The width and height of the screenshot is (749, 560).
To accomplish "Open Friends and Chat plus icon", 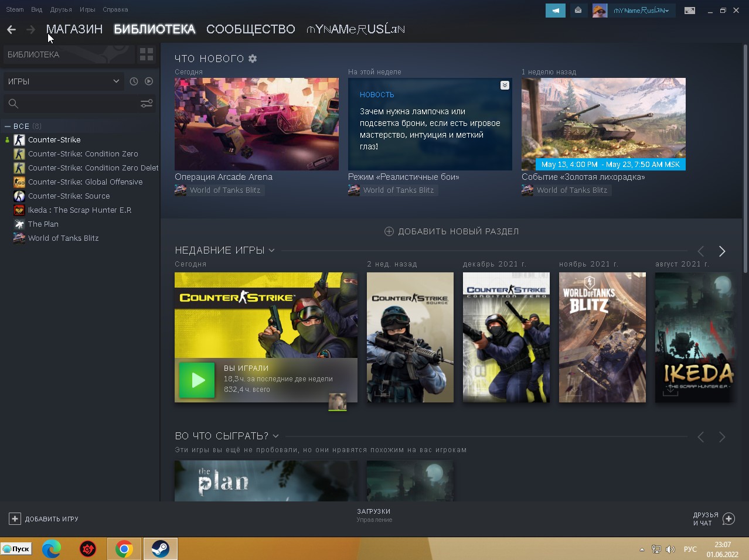I will (729, 519).
